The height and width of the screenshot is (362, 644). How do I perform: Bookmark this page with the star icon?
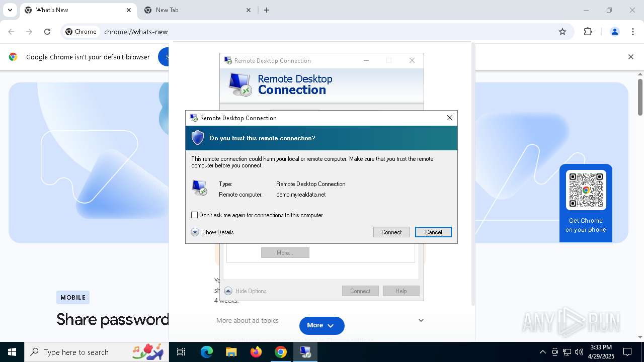tap(562, 32)
